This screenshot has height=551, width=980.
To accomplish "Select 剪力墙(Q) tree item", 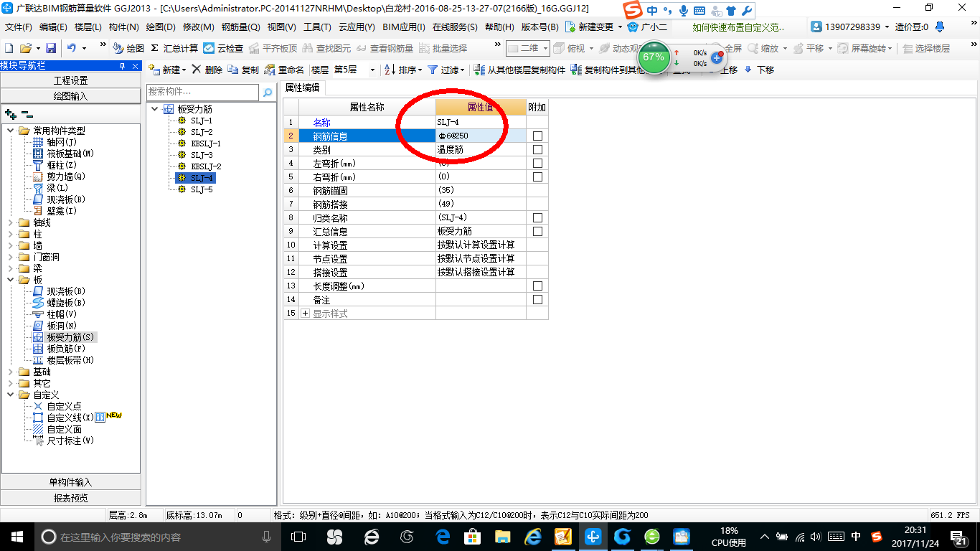I will click(x=59, y=176).
